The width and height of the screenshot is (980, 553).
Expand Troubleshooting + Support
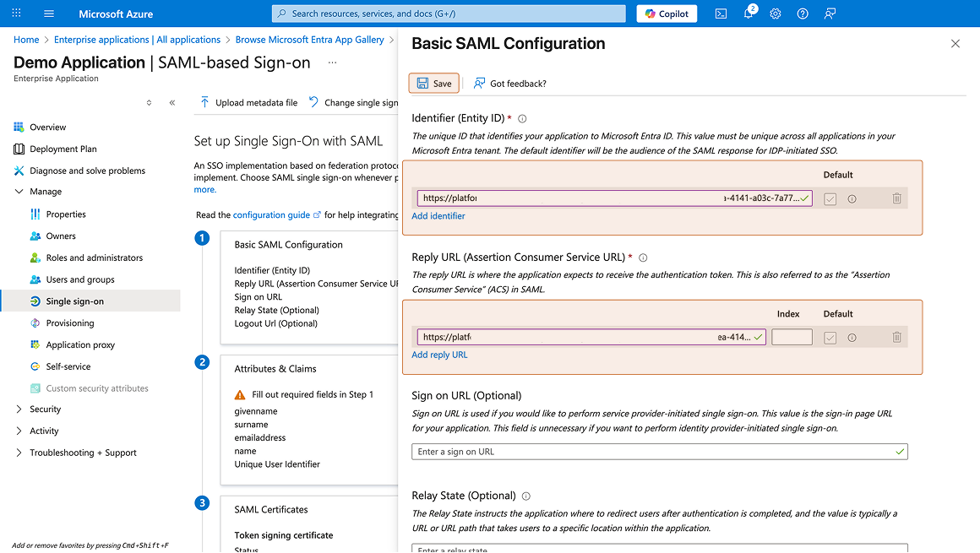(x=19, y=453)
